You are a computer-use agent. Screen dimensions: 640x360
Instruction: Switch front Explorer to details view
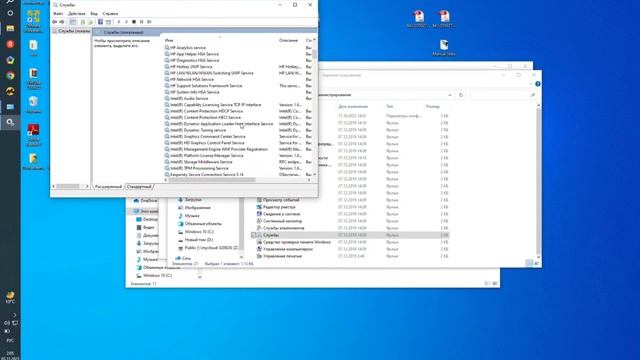click(x=529, y=263)
